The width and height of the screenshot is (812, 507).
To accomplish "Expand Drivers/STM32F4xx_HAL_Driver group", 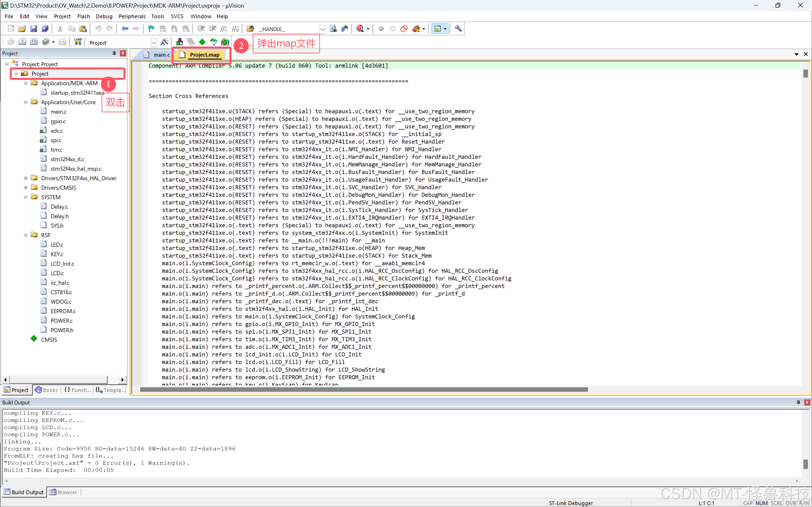I will pos(26,178).
